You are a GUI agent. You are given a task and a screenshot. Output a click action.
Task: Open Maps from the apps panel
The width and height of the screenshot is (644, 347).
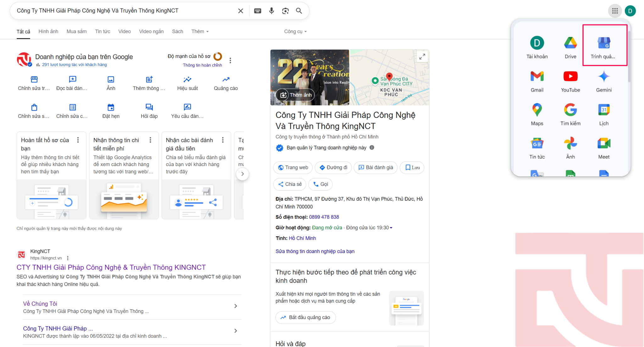click(537, 115)
